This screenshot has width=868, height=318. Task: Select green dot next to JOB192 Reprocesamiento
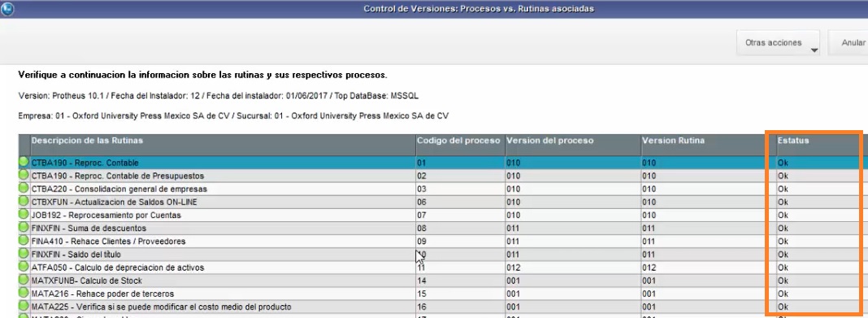[x=24, y=214]
